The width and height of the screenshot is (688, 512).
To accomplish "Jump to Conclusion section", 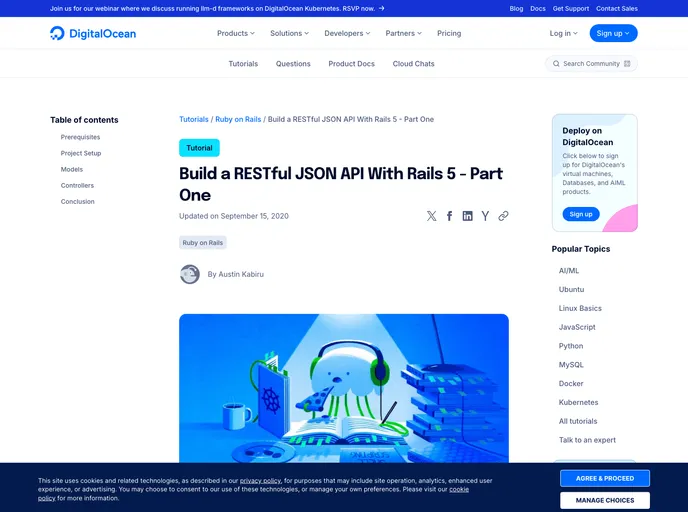I will pos(78,201).
